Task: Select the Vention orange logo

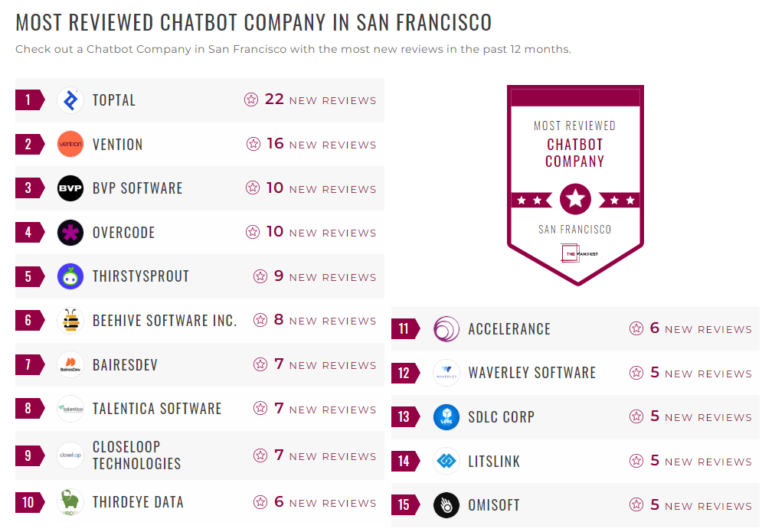Action: click(70, 144)
